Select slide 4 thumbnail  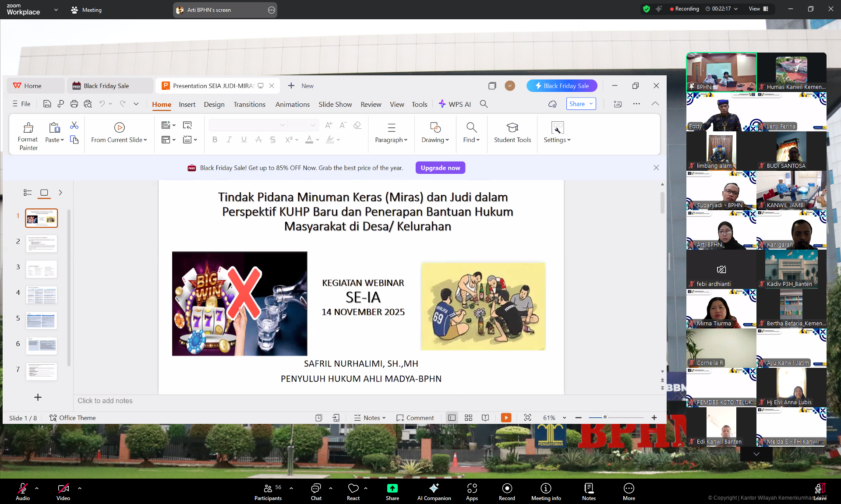pos(41,295)
